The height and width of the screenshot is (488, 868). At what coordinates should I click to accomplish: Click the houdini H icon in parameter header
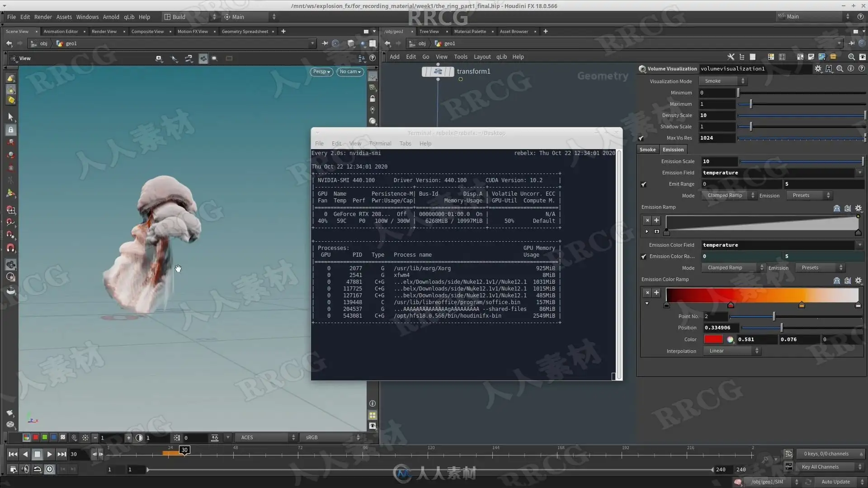(829, 69)
